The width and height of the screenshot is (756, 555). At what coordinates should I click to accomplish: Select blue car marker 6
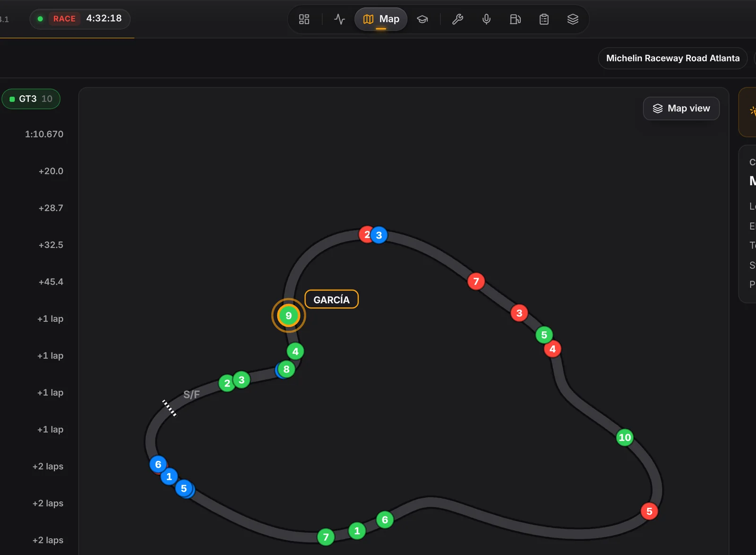pos(158,464)
